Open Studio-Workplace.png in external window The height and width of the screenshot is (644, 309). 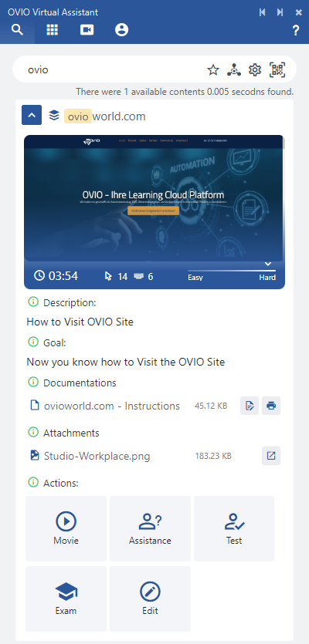click(x=271, y=456)
